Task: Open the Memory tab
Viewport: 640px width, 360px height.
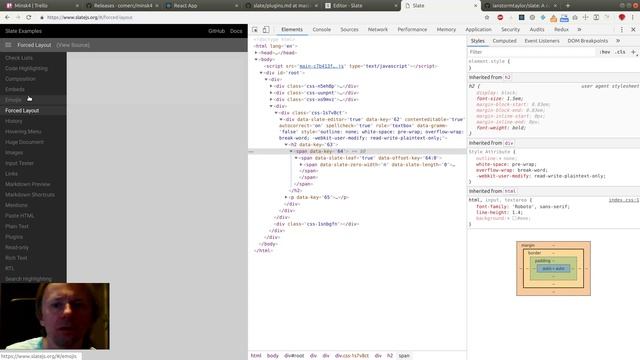Action: (446, 30)
